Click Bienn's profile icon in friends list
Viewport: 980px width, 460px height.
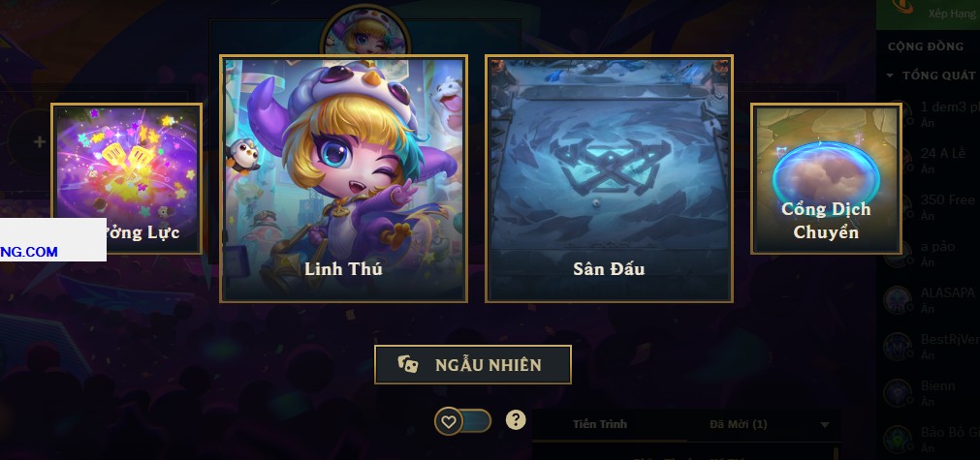point(899,393)
